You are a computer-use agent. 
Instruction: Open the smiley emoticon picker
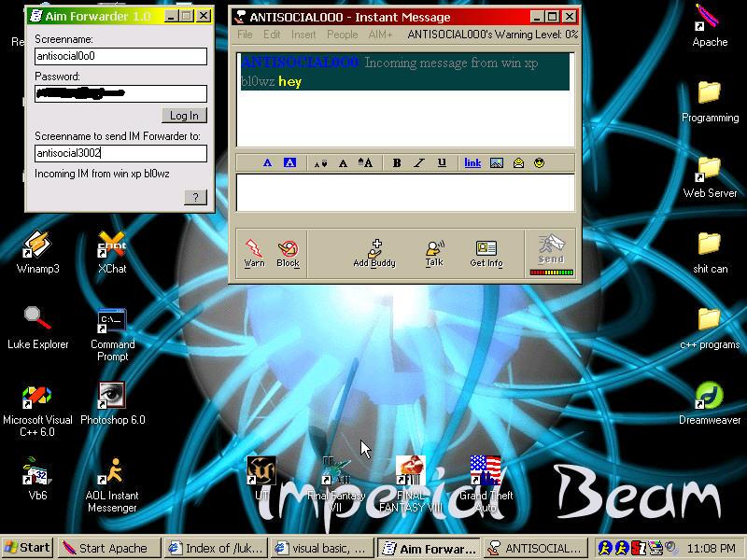(539, 162)
